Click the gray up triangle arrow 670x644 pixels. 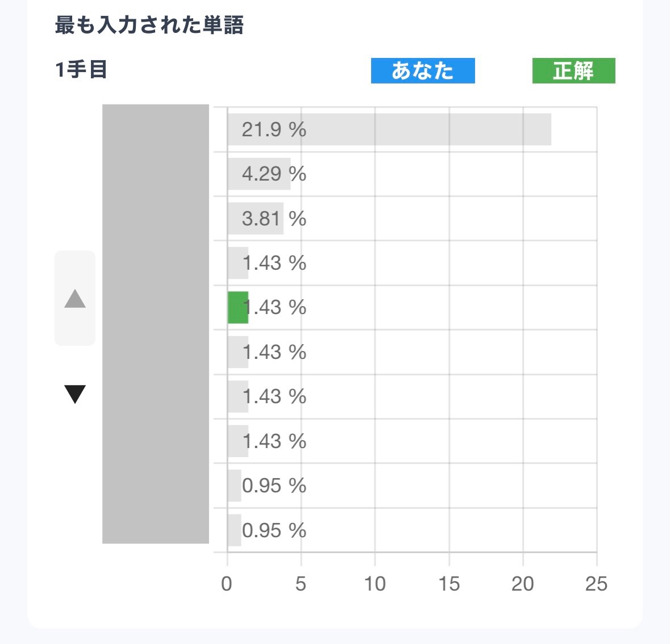[75, 298]
